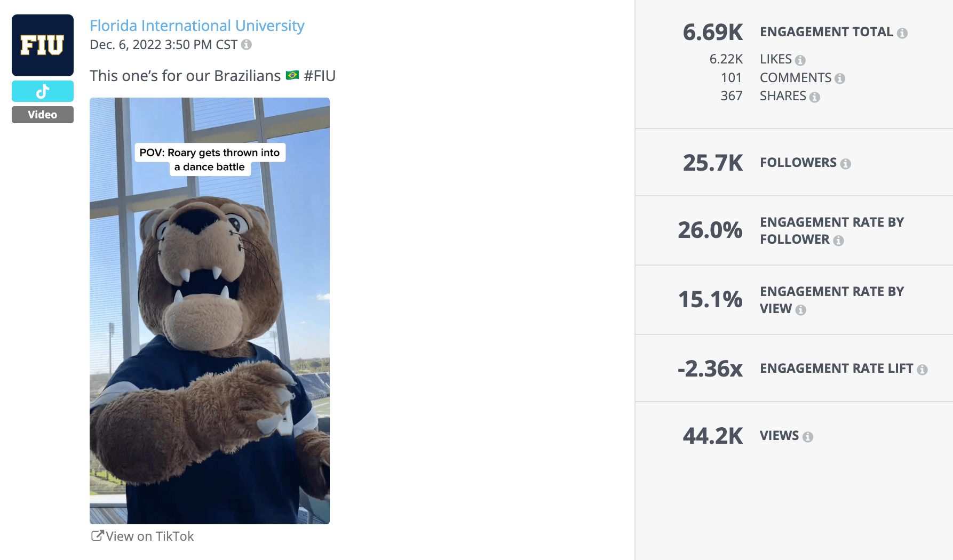Click the Engagement Rate by View info icon
The image size is (953, 560).
click(x=800, y=309)
